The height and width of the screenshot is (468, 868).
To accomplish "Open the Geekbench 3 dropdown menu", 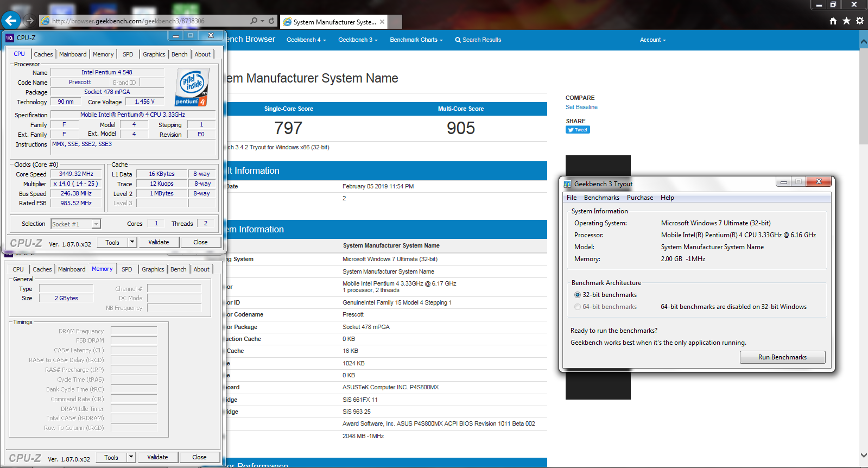I will [358, 40].
